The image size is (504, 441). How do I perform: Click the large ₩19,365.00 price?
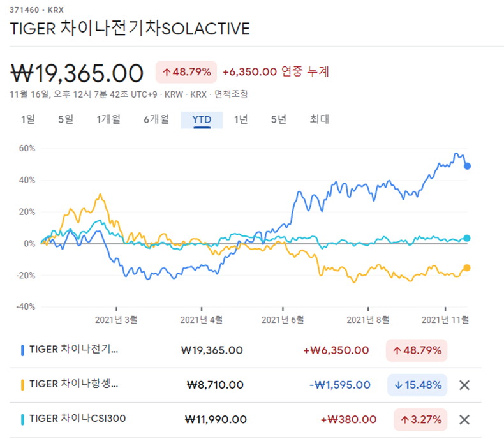tap(77, 73)
